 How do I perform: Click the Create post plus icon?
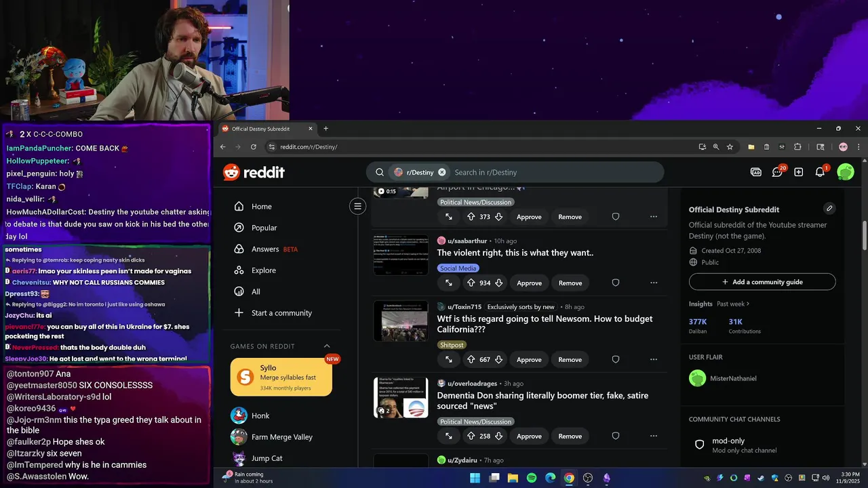pyautogui.click(x=799, y=172)
